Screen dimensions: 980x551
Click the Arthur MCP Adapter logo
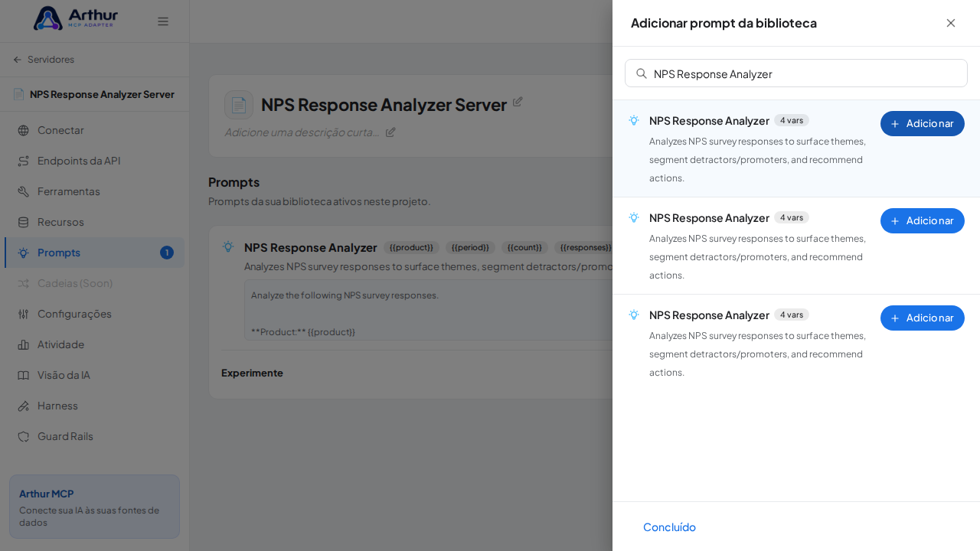pyautogui.click(x=76, y=18)
